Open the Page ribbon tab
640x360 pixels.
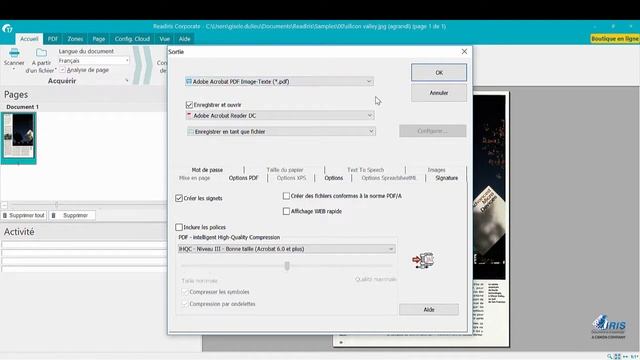pyautogui.click(x=98, y=39)
